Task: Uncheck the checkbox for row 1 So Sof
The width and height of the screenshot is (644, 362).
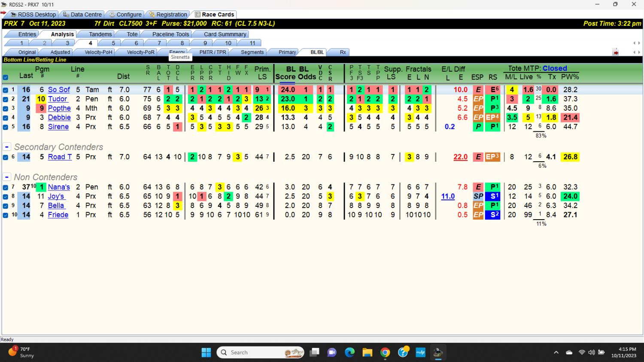Action: (5, 90)
